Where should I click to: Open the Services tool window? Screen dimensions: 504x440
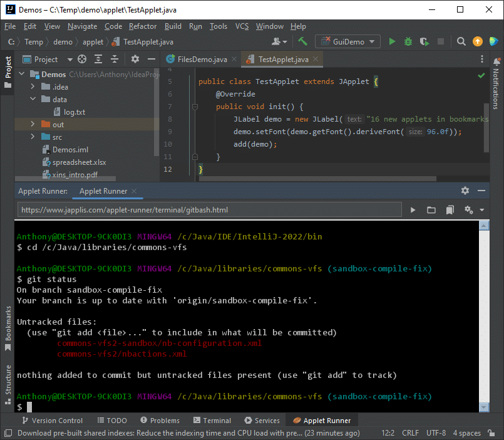[x=262, y=421]
